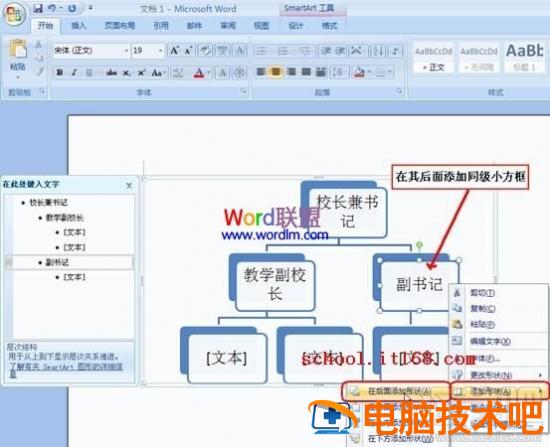Apply the 正文 normal style
Image resolution: width=550 pixels, height=447 pixels.
click(434, 58)
